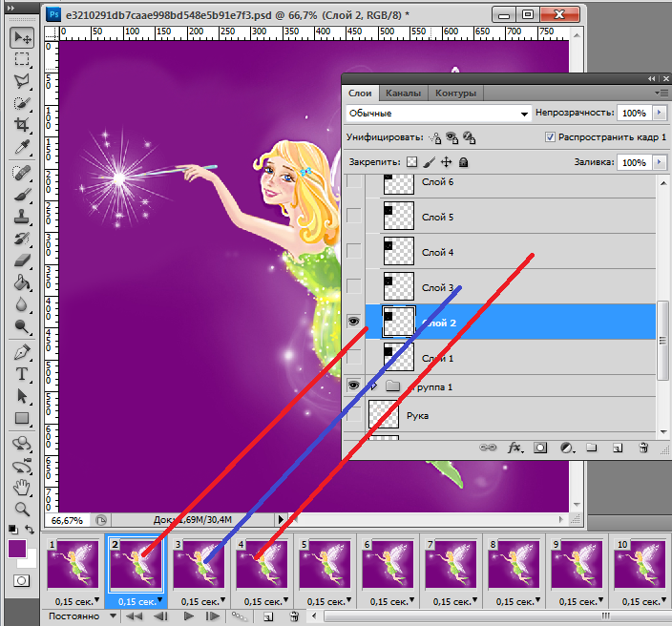Open the blend mode dropdown Обычные

click(x=438, y=114)
